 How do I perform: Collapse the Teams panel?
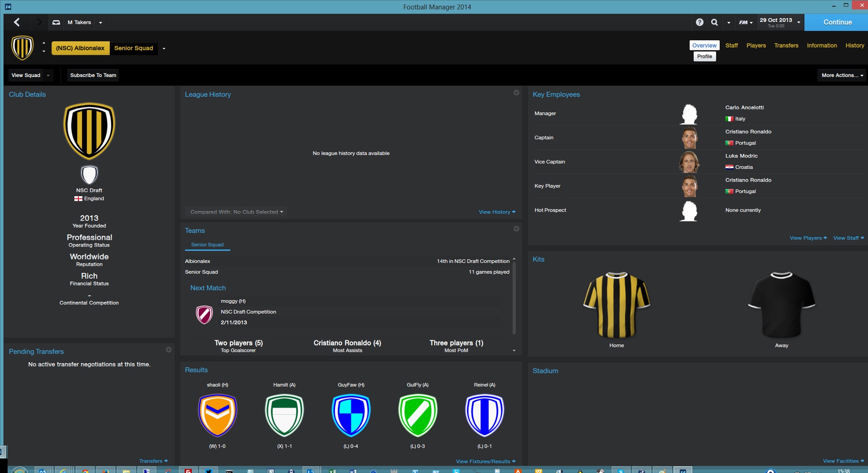click(516, 229)
